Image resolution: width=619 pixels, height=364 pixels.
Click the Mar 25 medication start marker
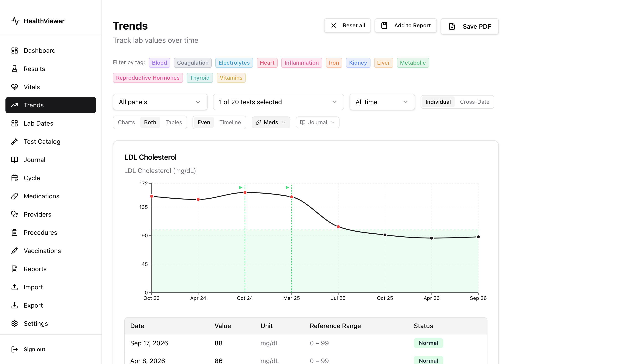[287, 188]
